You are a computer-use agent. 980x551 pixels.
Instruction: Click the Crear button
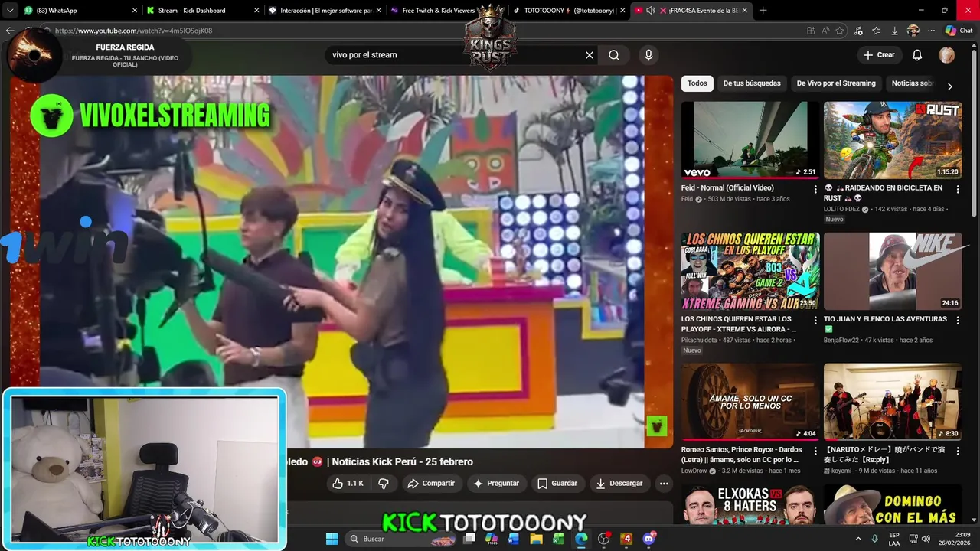click(879, 55)
